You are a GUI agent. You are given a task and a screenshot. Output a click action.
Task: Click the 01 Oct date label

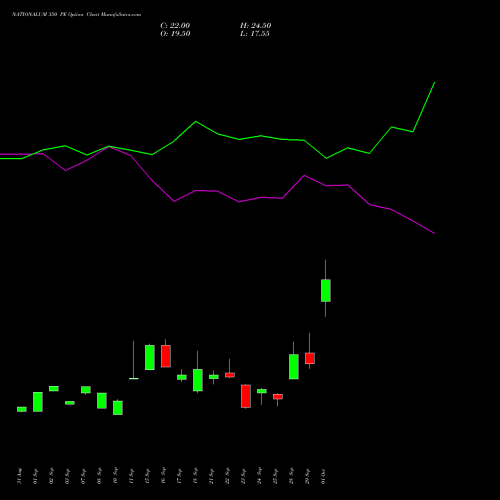[324, 476]
